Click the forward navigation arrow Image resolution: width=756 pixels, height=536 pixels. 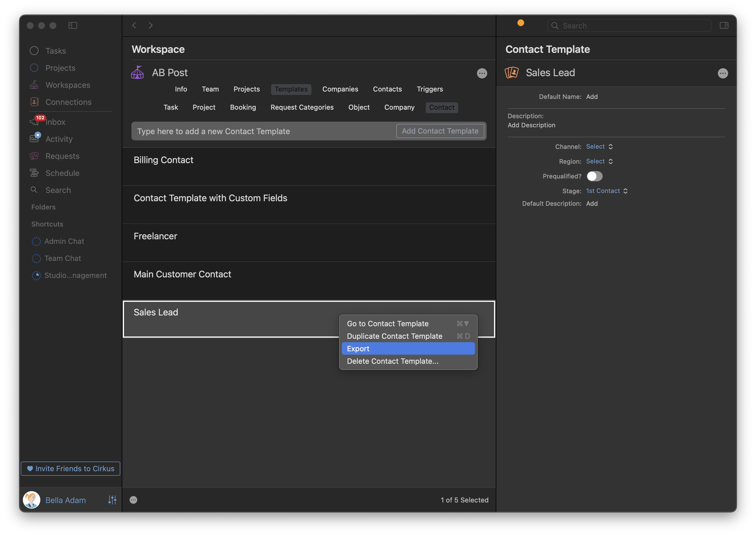click(x=151, y=25)
